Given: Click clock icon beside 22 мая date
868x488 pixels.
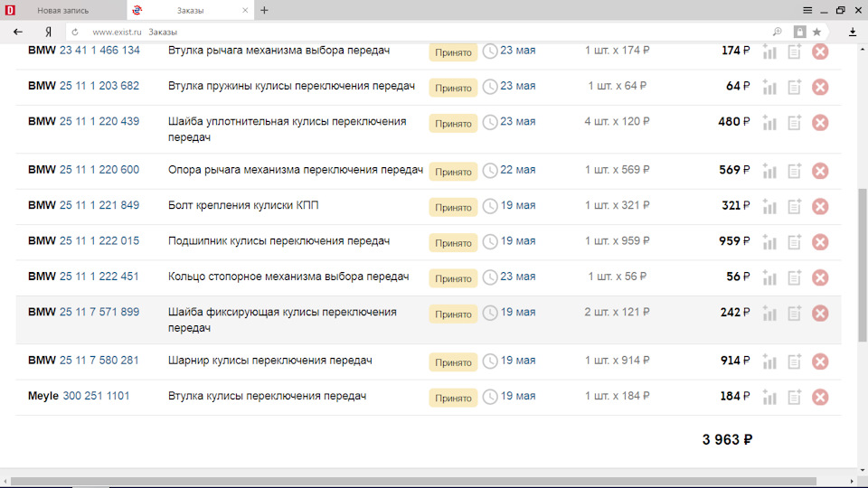Looking at the screenshot, I should tap(490, 171).
